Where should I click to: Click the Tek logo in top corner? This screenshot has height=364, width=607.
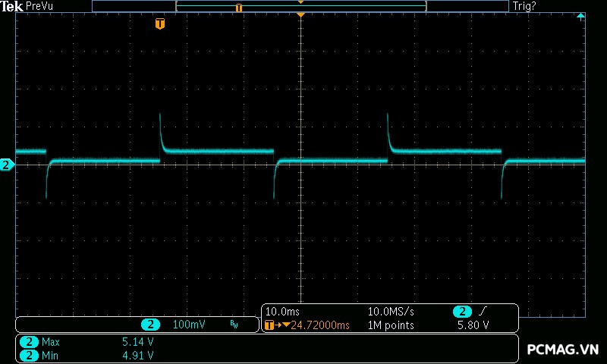11,6
